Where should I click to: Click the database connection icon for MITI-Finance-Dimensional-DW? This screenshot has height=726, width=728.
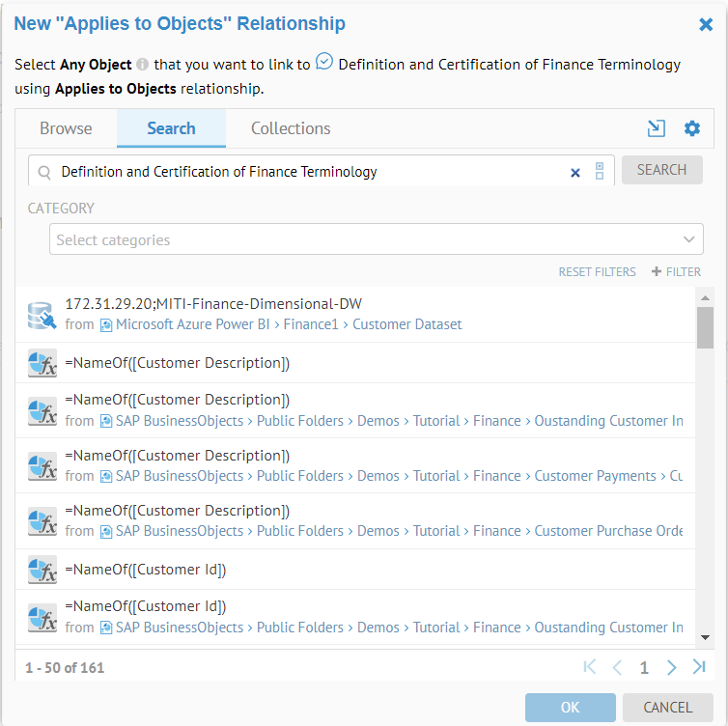point(42,315)
